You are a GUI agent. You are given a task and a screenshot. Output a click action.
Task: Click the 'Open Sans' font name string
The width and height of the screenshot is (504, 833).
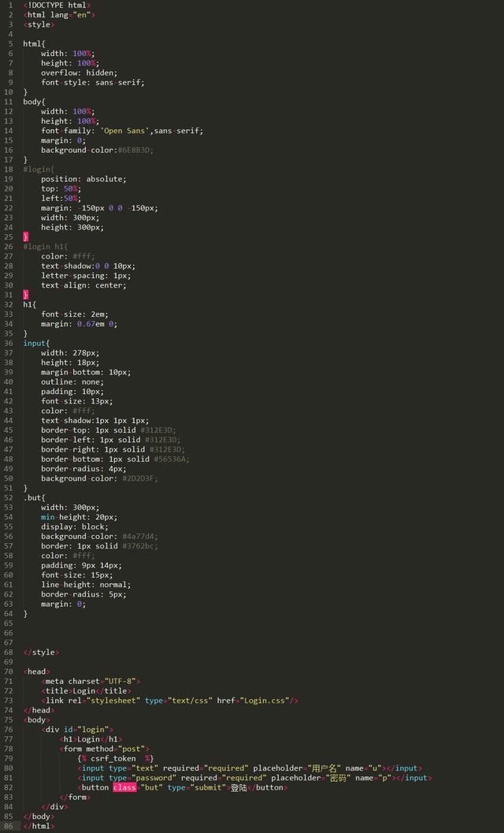tap(125, 131)
